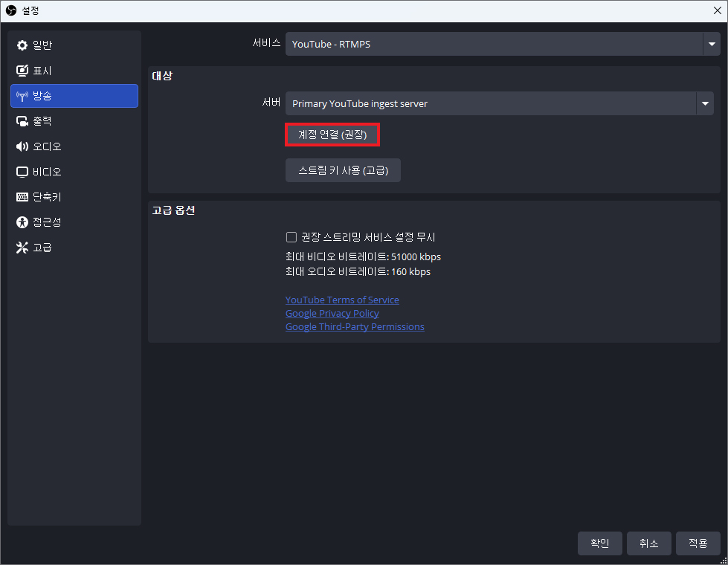This screenshot has height=565, width=728.
Task: Click the OBS logo in title bar
Action: (x=11, y=10)
